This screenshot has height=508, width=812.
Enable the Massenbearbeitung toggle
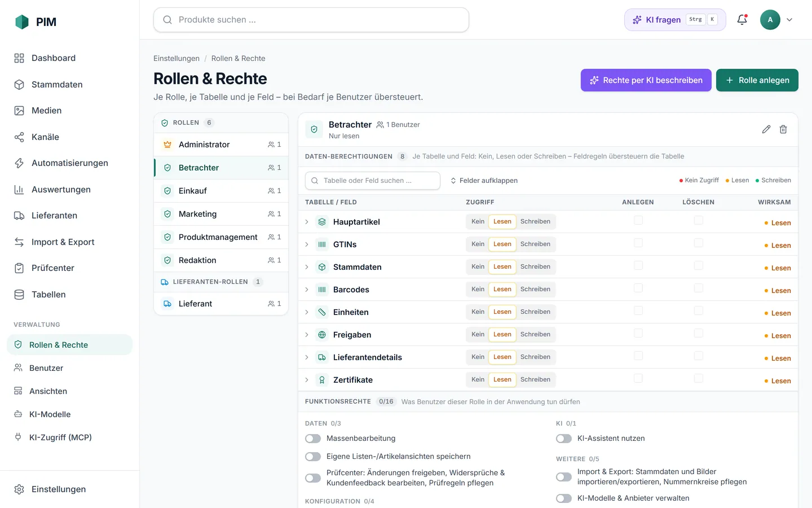point(313,439)
